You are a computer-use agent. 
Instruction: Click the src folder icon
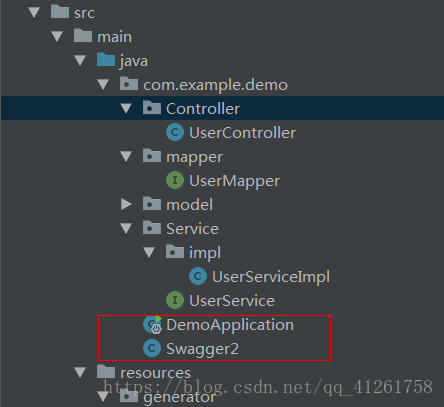click(60, 12)
